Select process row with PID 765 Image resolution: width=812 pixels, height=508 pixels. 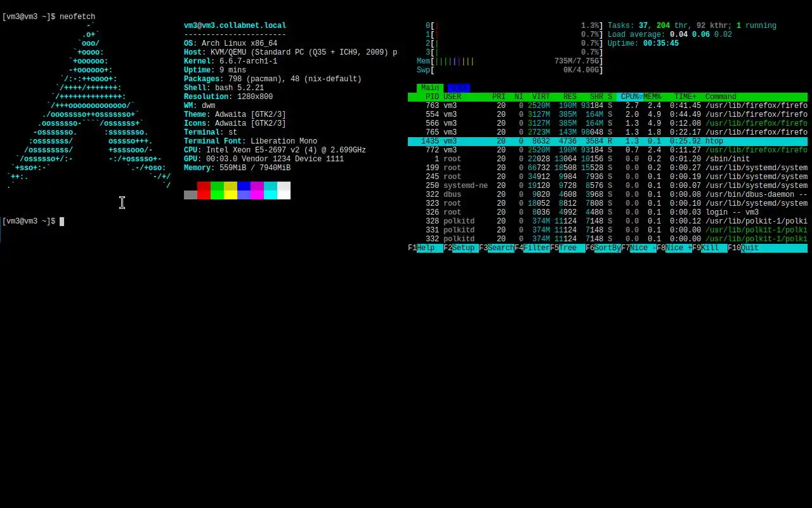click(x=608, y=132)
